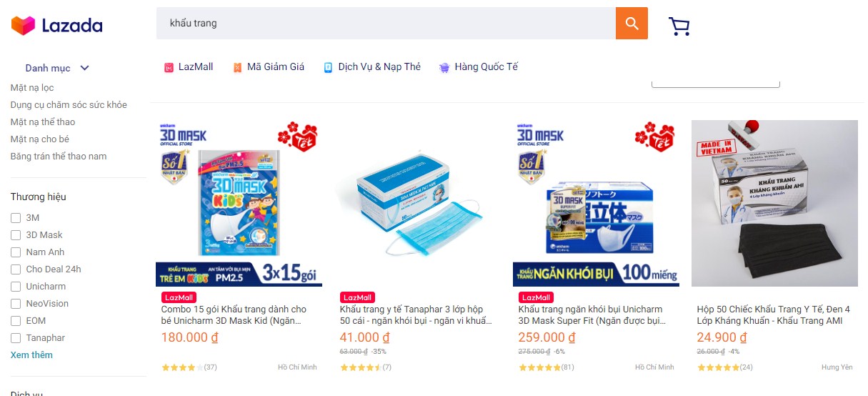868x396 pixels.
Task: Click the star rating of Unicharm Super Fit
Action: (539, 367)
